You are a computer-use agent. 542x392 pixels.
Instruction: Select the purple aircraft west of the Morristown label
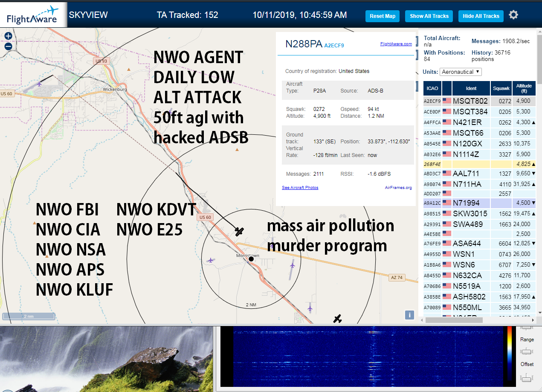pos(210,260)
